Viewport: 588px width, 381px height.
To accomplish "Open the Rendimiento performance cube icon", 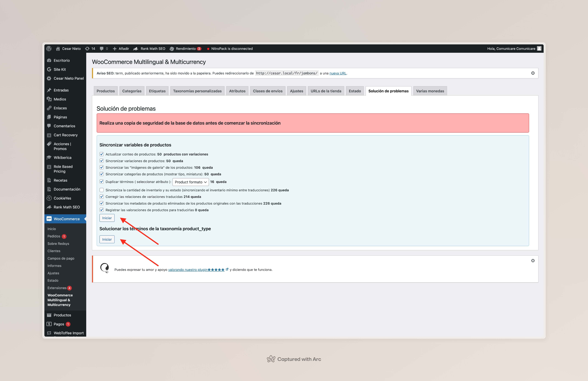I will [x=172, y=49].
